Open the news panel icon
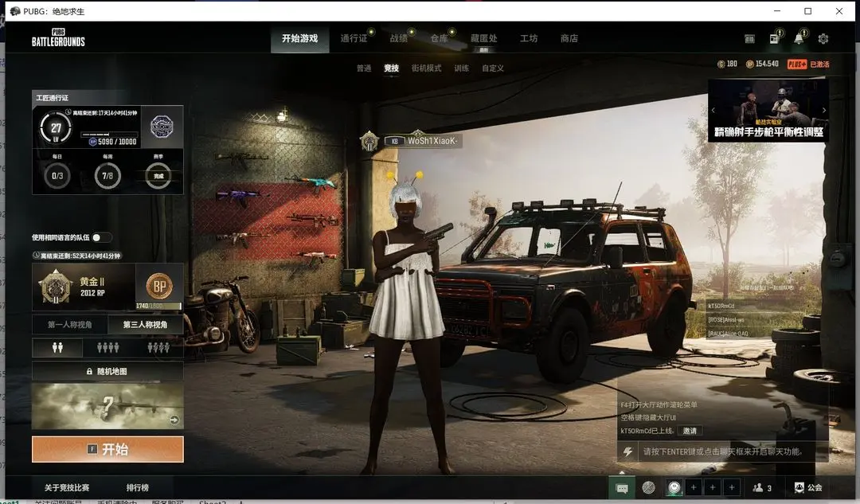860x504 pixels. click(x=774, y=38)
